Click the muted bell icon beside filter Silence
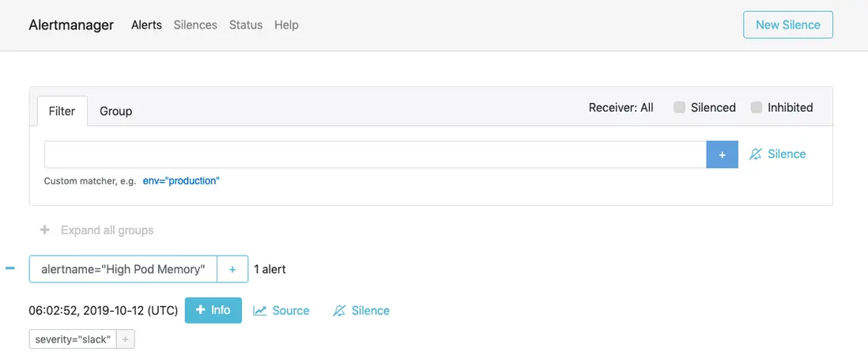Viewport: 868px width, 364px height. (755, 154)
